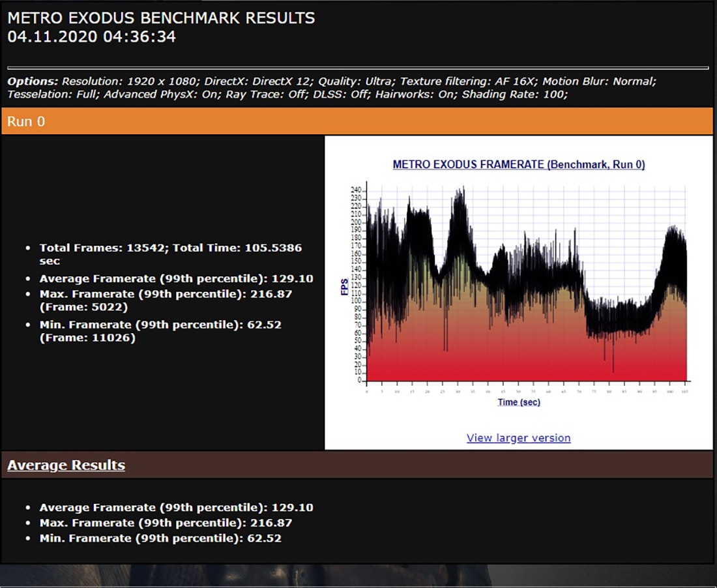Select Average Results Min. Framerate 62.52
717x588 pixels.
[x=160, y=538]
